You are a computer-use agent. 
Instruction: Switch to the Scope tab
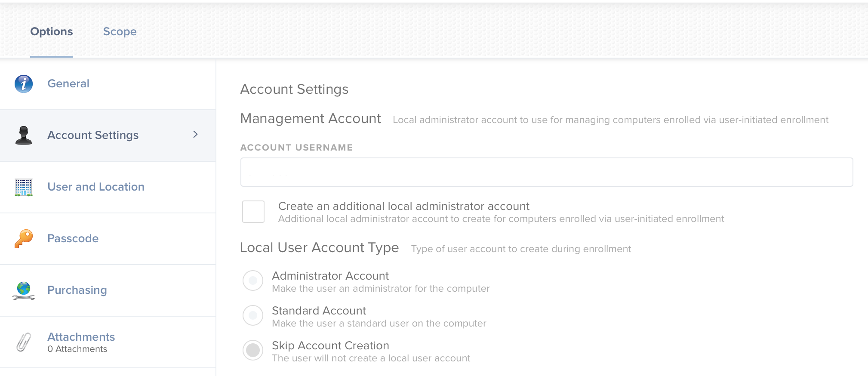[x=120, y=31]
